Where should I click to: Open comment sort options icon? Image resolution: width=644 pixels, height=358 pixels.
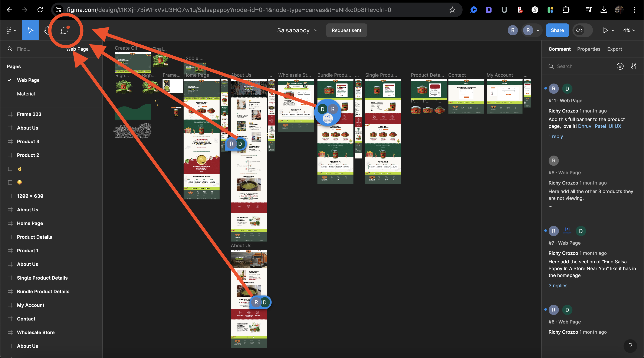click(620, 66)
